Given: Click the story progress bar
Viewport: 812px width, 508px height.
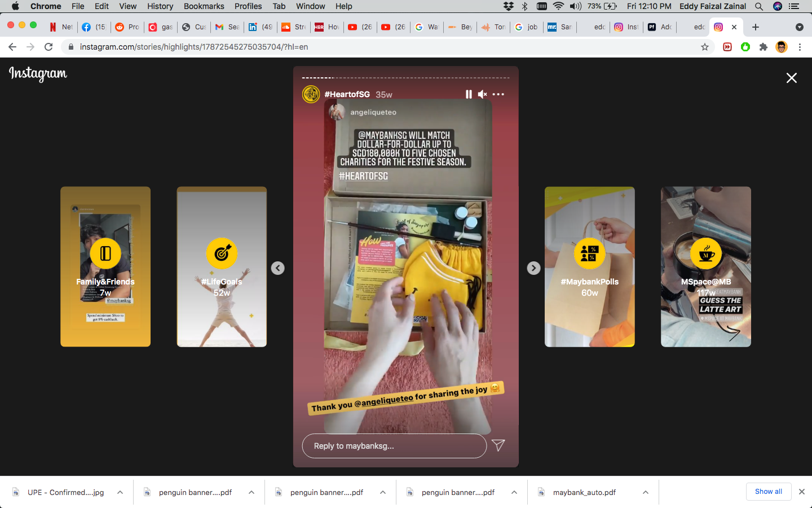Looking at the screenshot, I should coord(406,77).
